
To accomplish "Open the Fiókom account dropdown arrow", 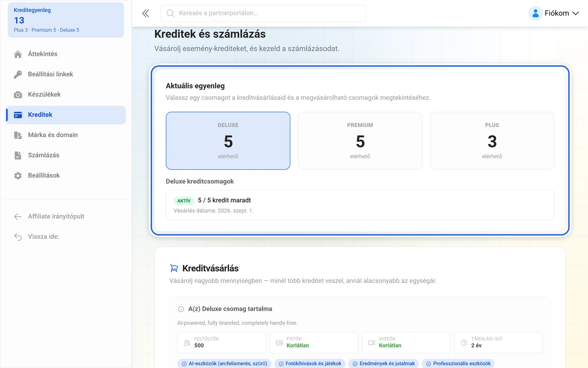I will 576,13.
